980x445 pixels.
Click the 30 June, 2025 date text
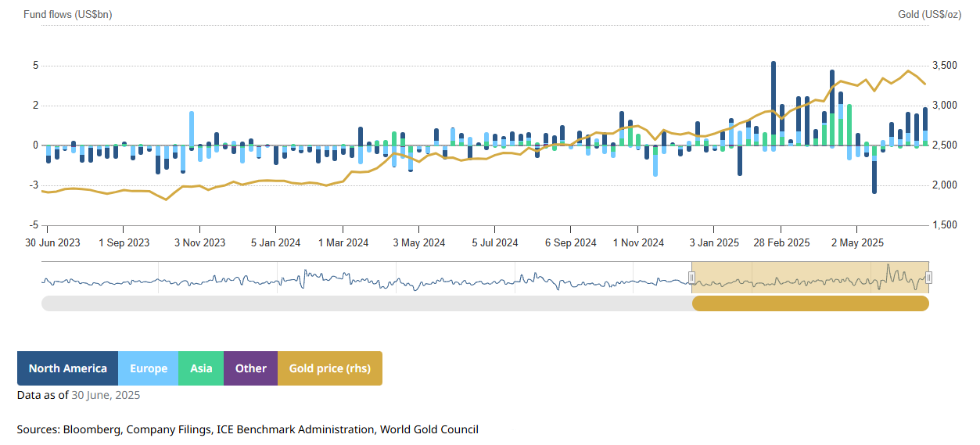(106, 395)
